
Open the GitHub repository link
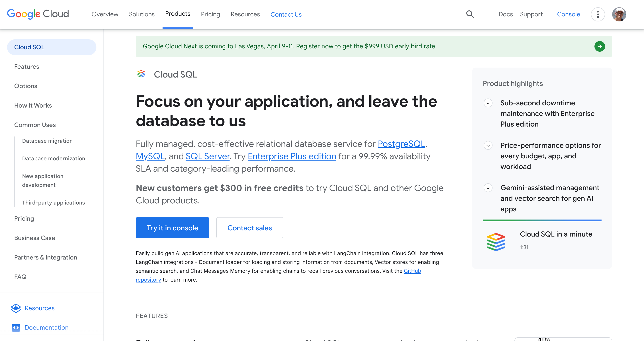pos(412,271)
